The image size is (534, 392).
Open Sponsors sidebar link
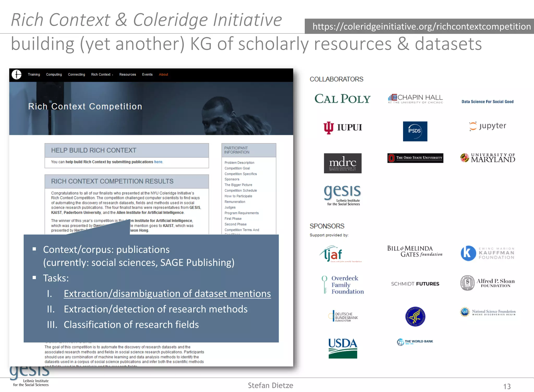coord(232,179)
